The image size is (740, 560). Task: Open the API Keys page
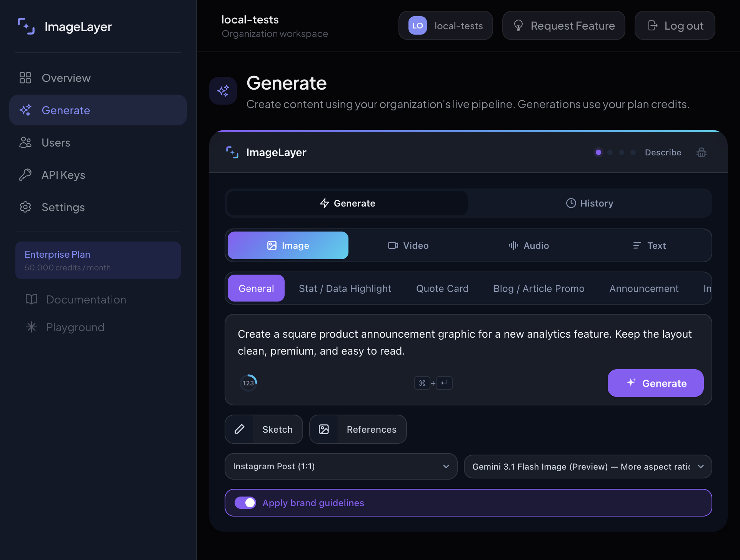98,175
